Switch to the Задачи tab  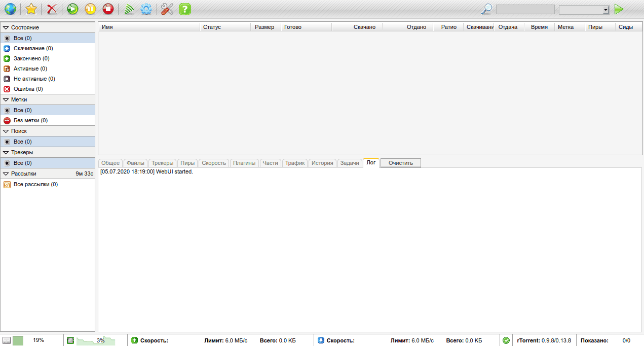click(350, 163)
